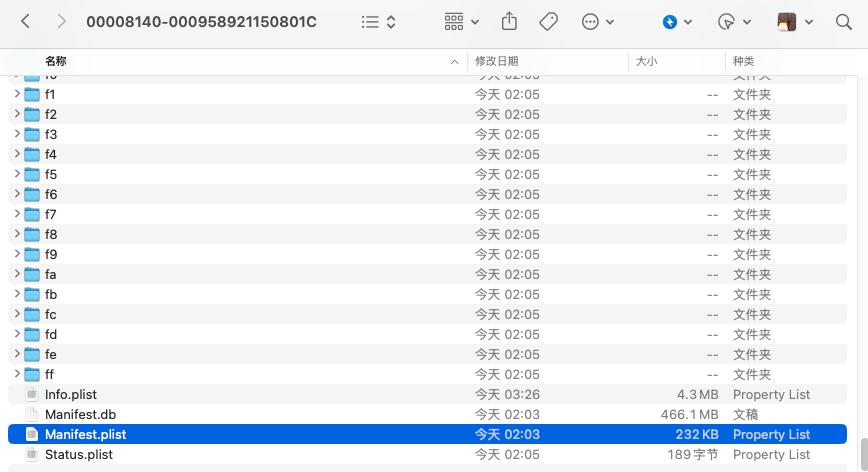
Task: Click the Share icon
Action: click(509, 22)
